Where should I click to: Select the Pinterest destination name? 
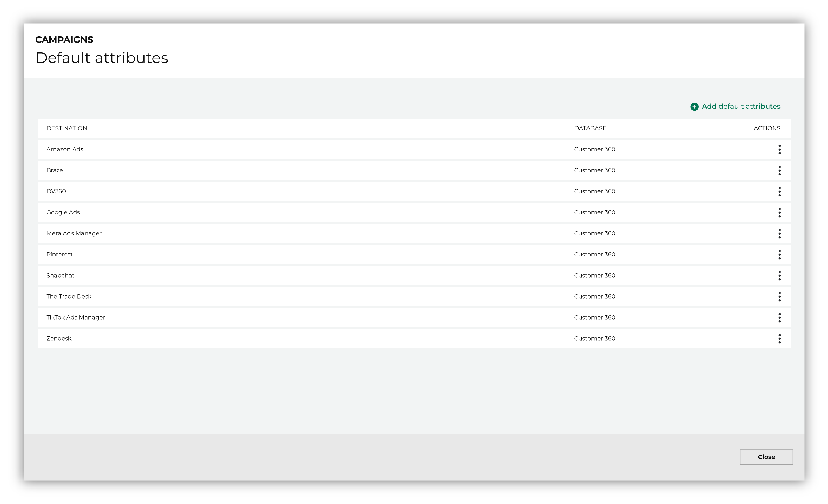coord(59,254)
